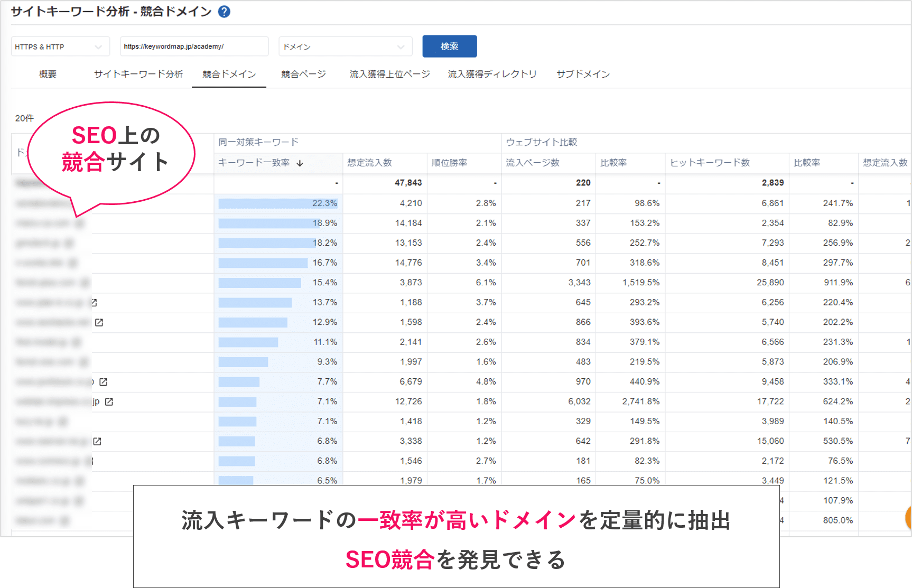Viewport: 912px width, 588px height.
Task: Open the 競合ページ tab
Action: pyautogui.click(x=303, y=74)
